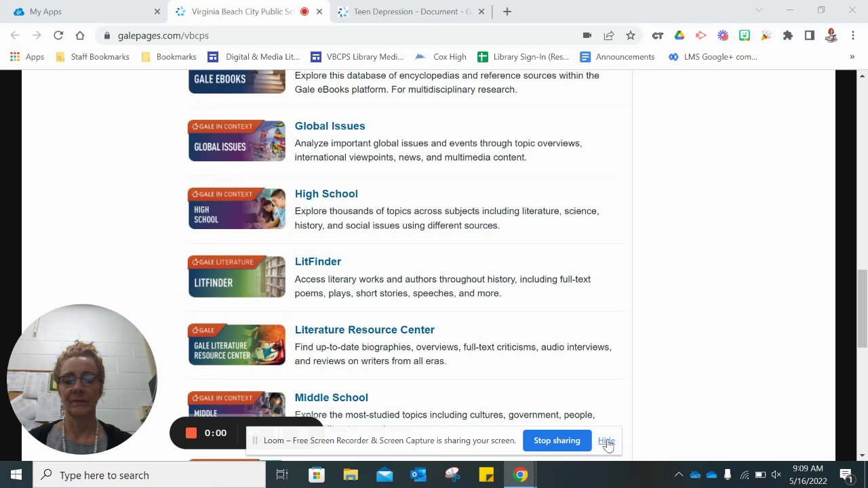Open the Cox High bookmark
This screenshot has height=488, width=868.
click(441, 57)
